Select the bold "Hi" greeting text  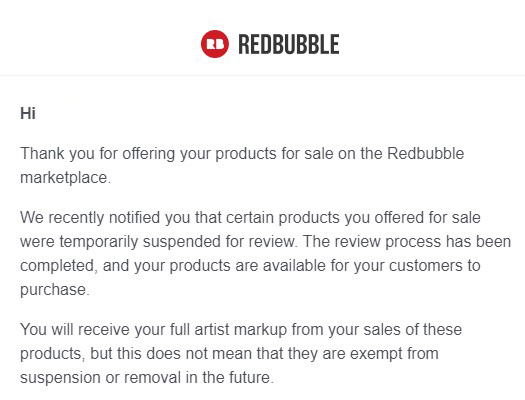pyautogui.click(x=28, y=113)
